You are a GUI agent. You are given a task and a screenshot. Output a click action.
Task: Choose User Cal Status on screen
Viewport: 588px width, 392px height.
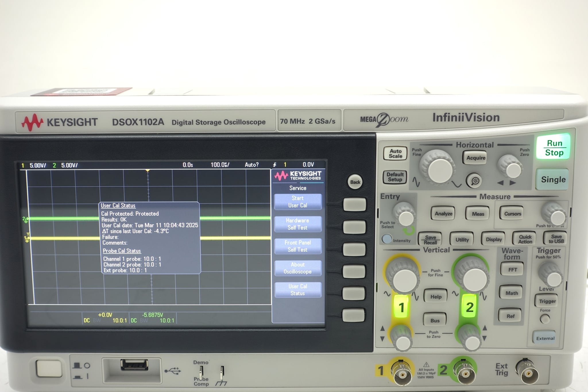[x=298, y=290]
